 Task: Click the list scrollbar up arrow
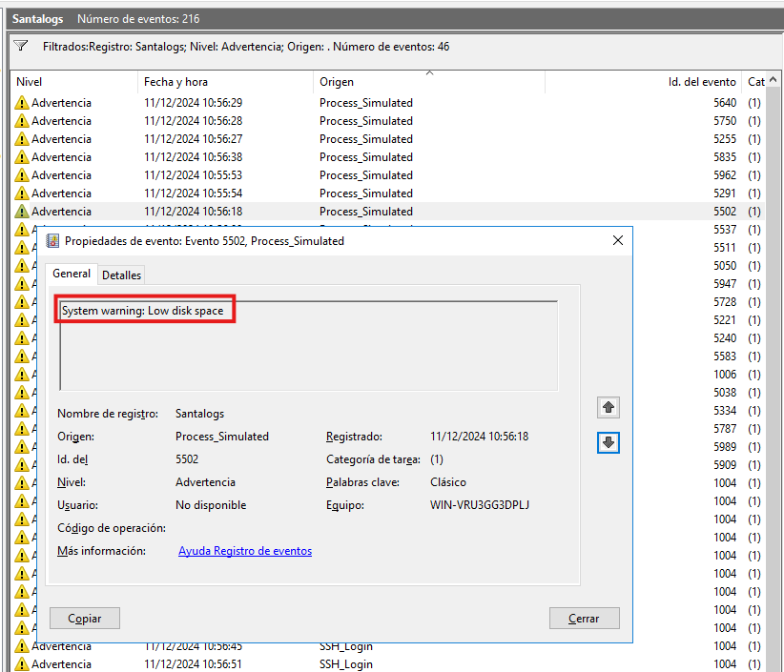click(x=773, y=80)
